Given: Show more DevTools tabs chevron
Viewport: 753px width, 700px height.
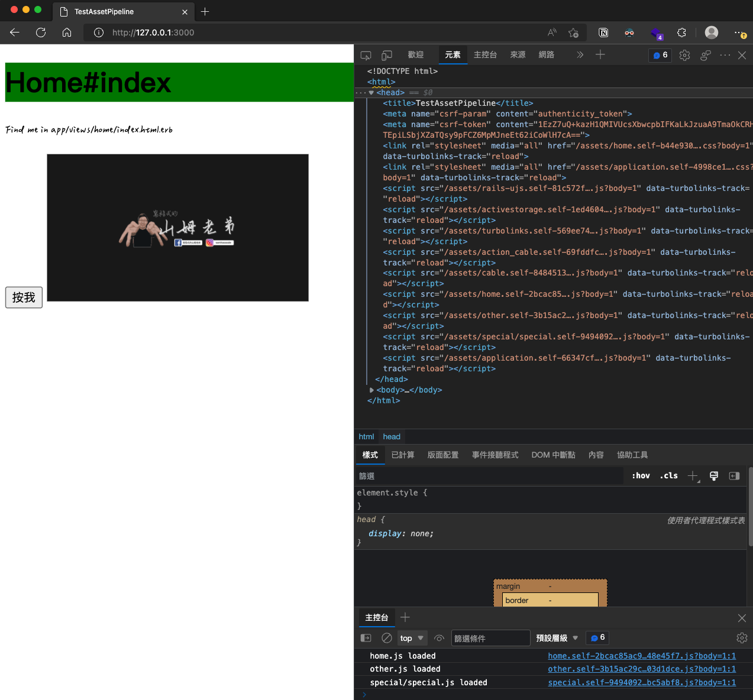Looking at the screenshot, I should point(580,55).
